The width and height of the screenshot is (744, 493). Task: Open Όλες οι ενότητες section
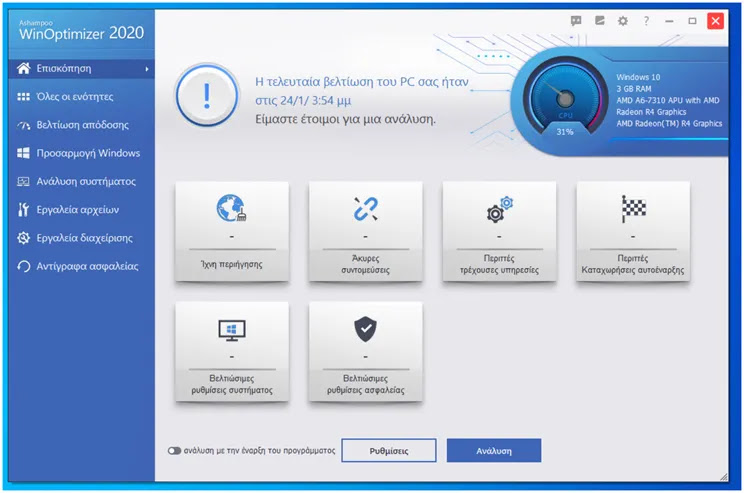click(82, 97)
